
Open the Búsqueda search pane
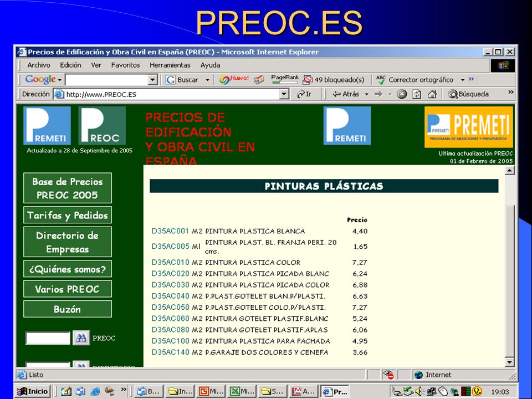(468, 94)
